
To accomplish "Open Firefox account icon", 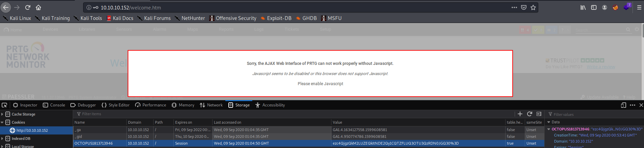I will (x=605, y=7).
